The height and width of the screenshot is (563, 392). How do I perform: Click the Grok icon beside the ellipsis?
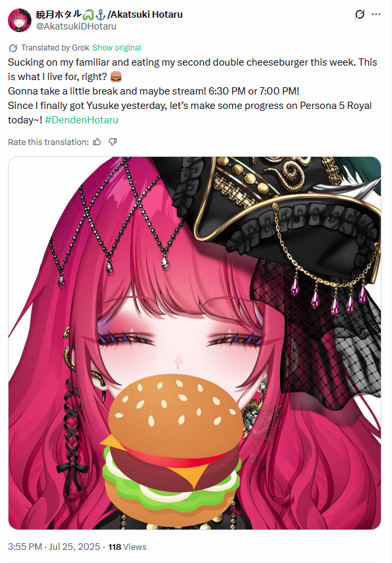tap(360, 14)
